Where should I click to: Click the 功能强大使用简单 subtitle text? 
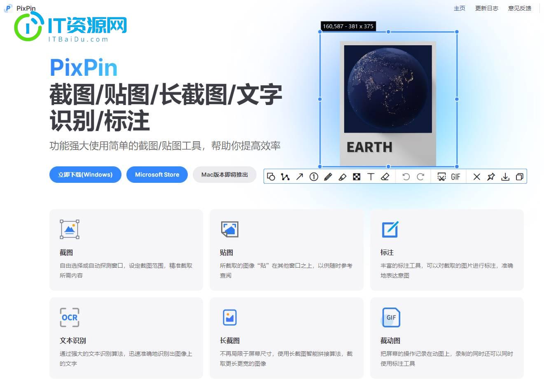tap(165, 146)
